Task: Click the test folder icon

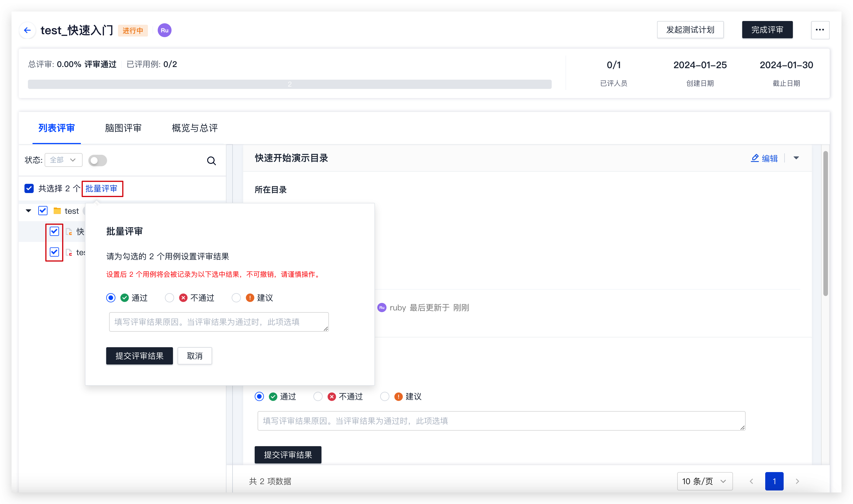Action: click(x=57, y=211)
